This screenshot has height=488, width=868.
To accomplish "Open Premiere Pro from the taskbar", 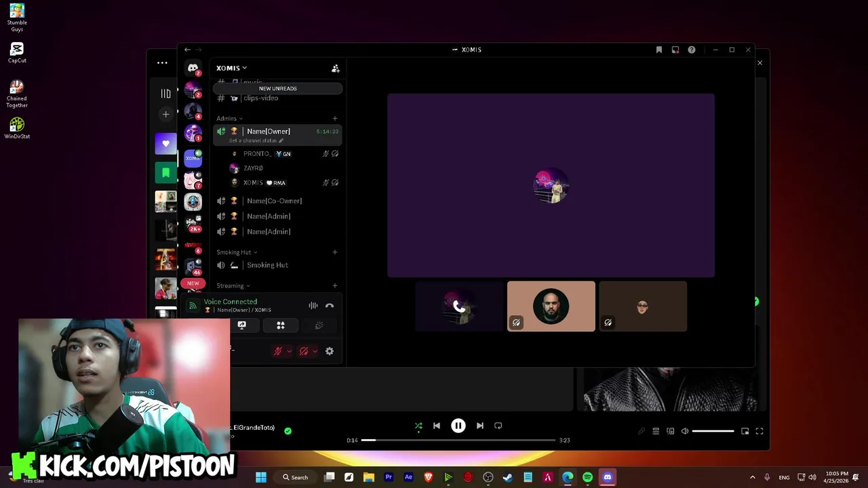I will (x=389, y=477).
